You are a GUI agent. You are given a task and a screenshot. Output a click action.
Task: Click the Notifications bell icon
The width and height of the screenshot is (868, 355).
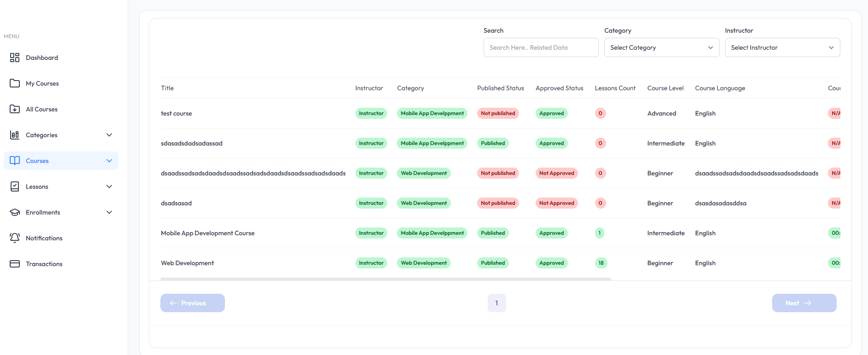[x=15, y=238]
